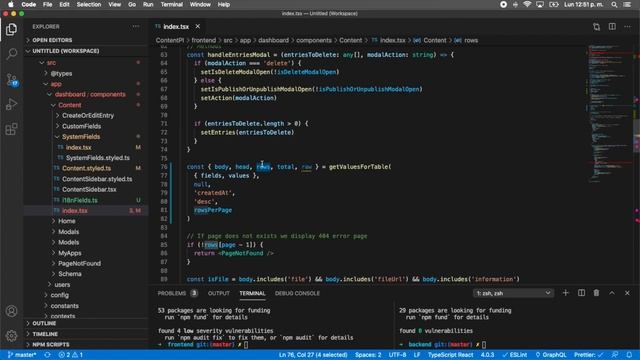Open i18nFields.ts file

coord(80,200)
